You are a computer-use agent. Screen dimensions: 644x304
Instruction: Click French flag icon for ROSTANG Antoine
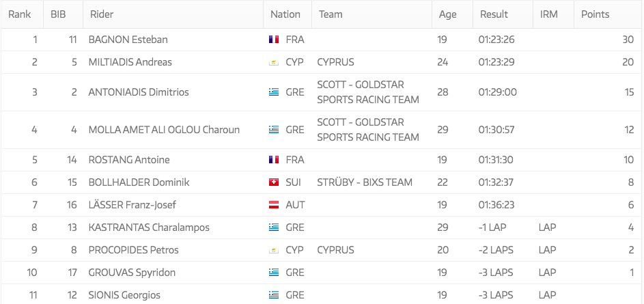274,160
